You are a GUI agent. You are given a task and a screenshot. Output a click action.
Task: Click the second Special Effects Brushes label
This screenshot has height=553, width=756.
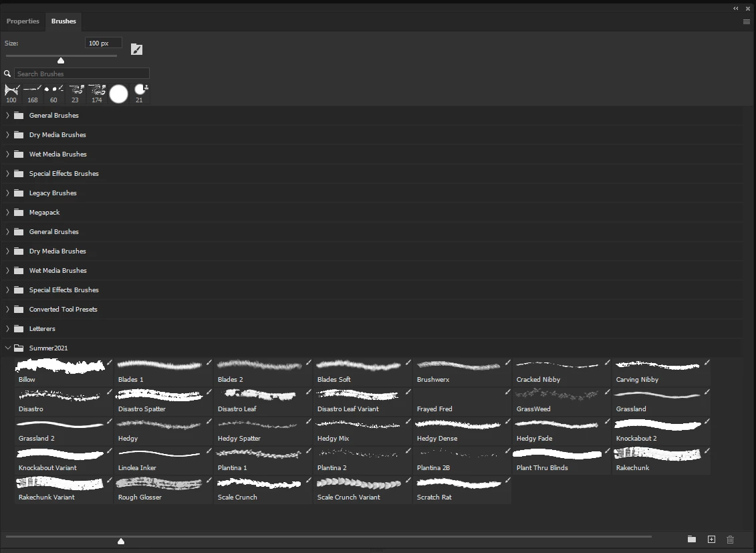pyautogui.click(x=64, y=290)
